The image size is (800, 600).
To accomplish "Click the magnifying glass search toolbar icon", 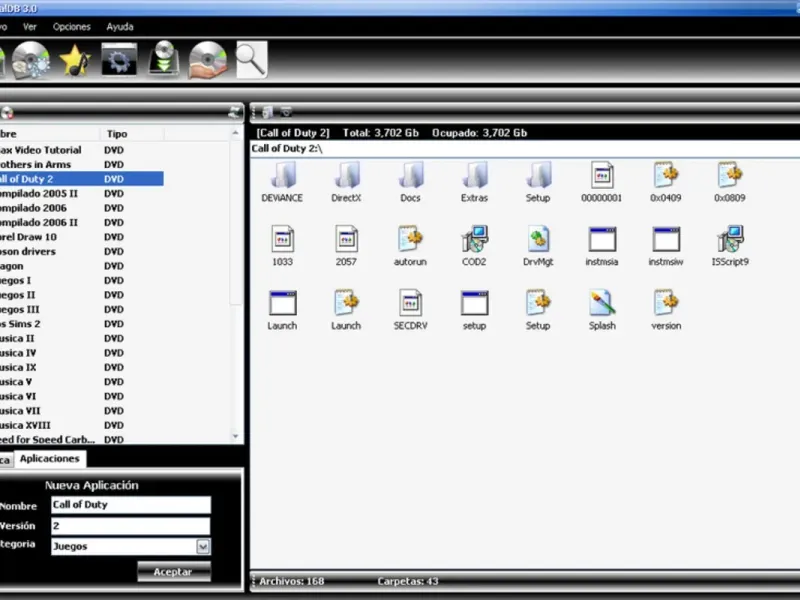I will 251,60.
